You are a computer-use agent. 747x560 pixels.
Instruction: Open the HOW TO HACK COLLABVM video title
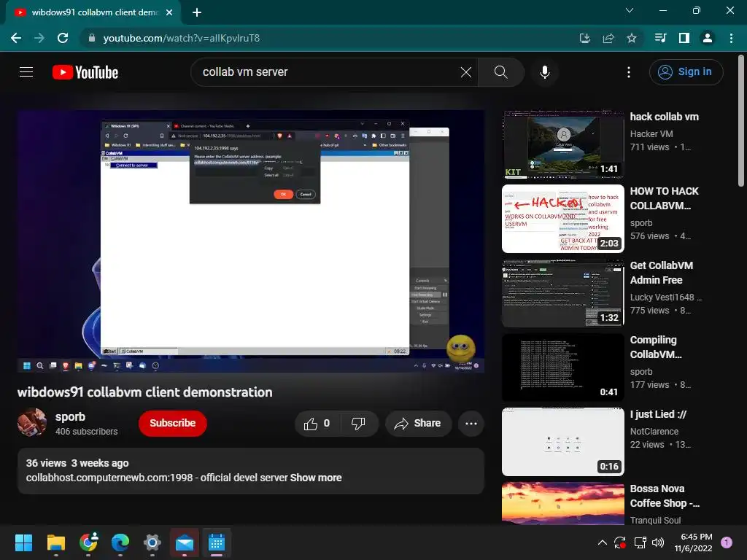point(664,198)
